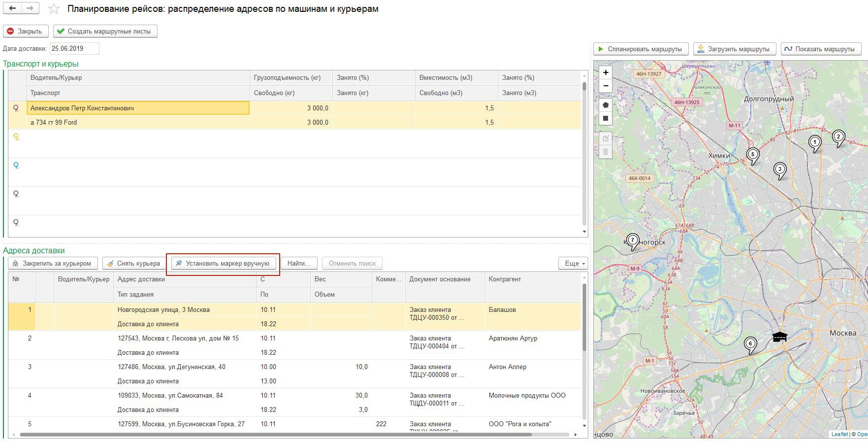Click the light-blue courier marker icon
This screenshot has height=442, width=868.
(x=16, y=166)
